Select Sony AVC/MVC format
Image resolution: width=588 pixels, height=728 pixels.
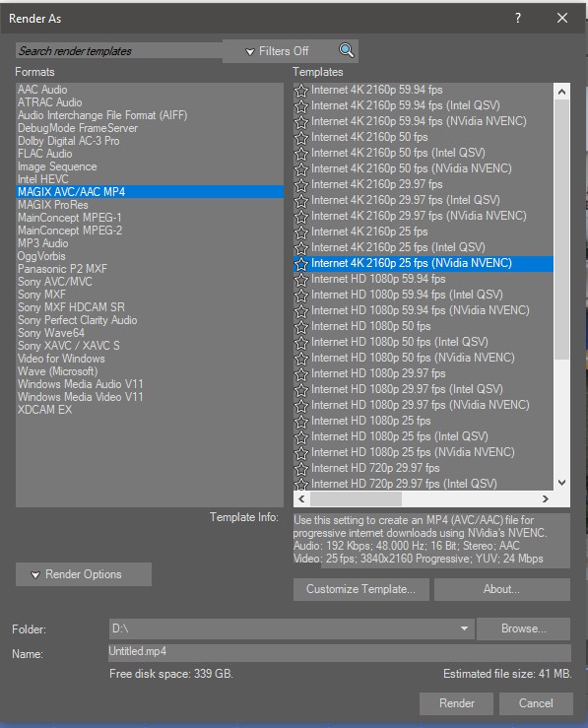coord(150,282)
